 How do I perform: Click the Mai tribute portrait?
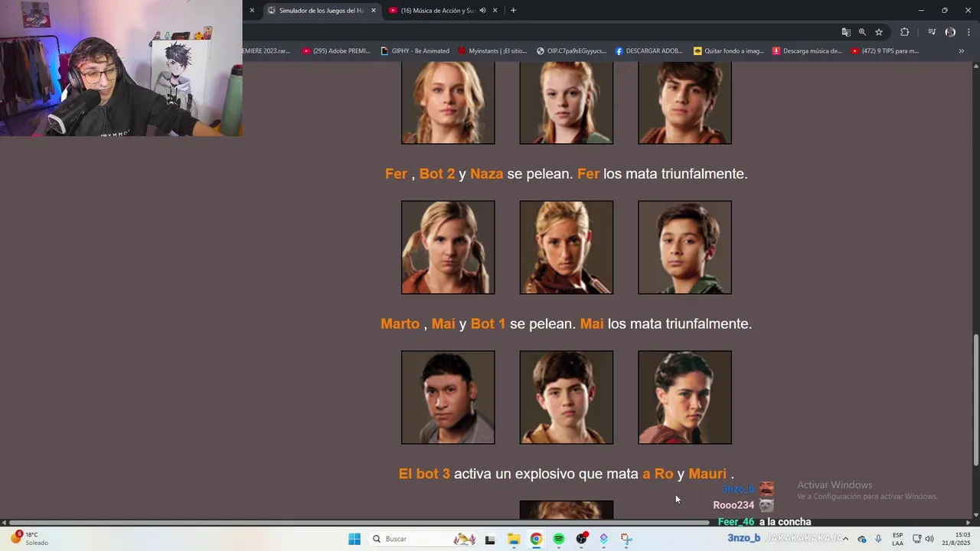(567, 397)
